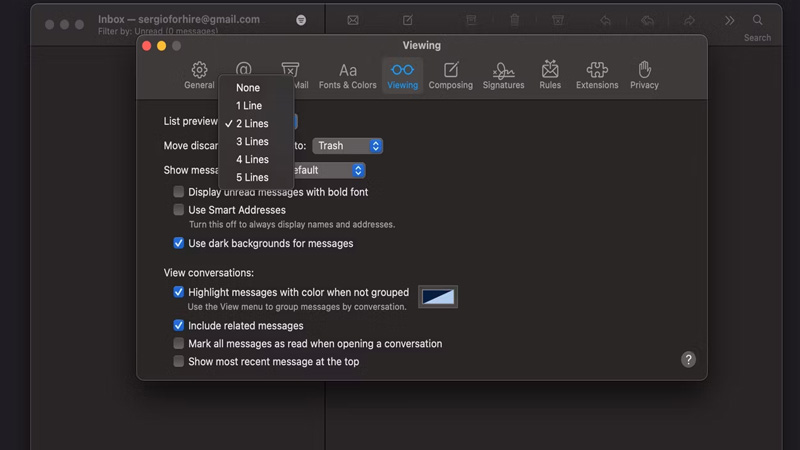This screenshot has width=800, height=450.
Task: Switch to the Composing preferences pane
Action: click(x=450, y=75)
